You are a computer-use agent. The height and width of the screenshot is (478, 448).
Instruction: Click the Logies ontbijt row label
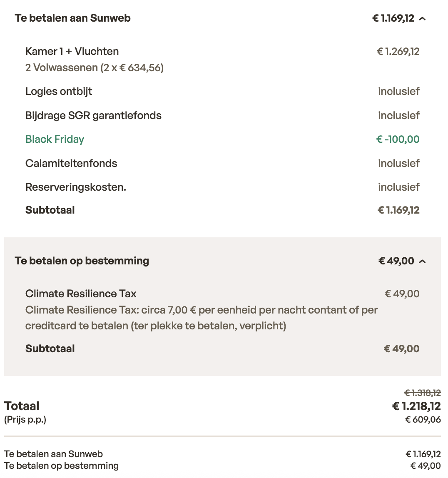click(x=59, y=91)
